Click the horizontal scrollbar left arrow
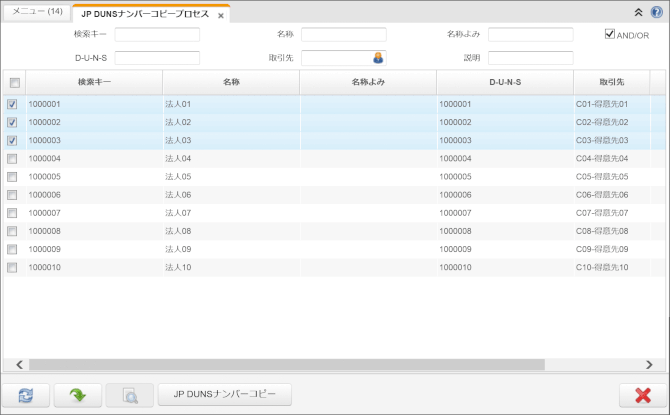 click(x=19, y=365)
